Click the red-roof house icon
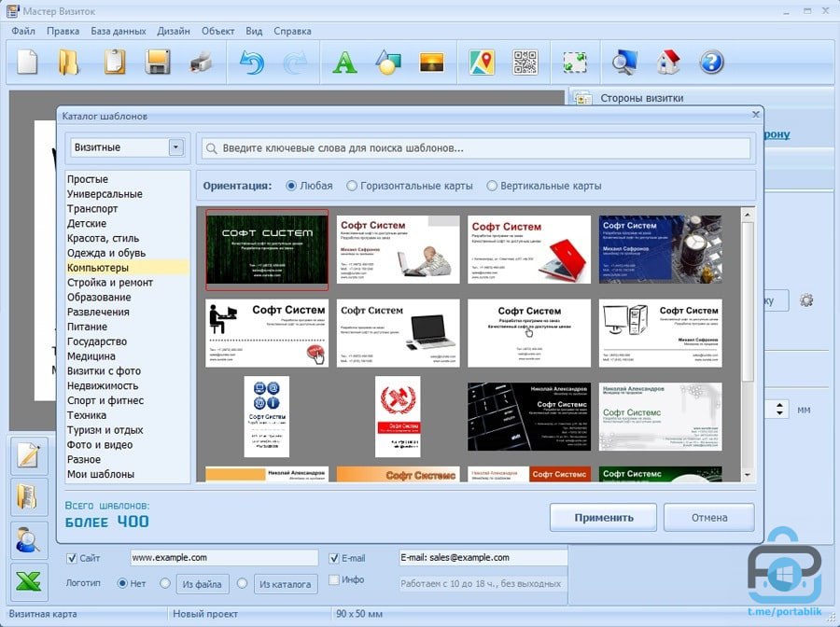The height and width of the screenshot is (627, 840). (x=668, y=63)
